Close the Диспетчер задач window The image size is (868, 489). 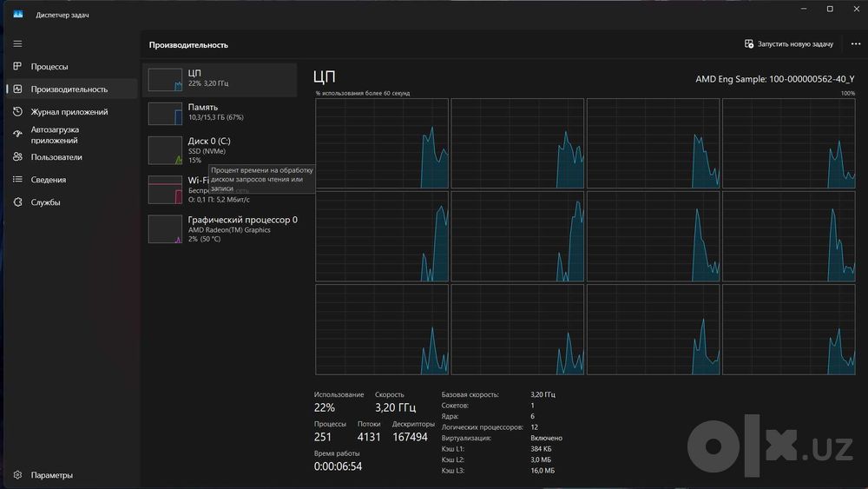(856, 9)
